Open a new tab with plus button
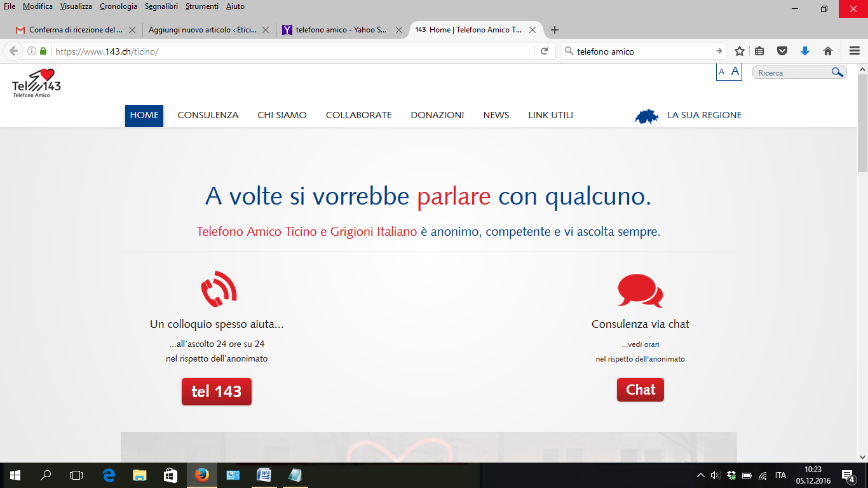This screenshot has height=488, width=868. coord(555,30)
